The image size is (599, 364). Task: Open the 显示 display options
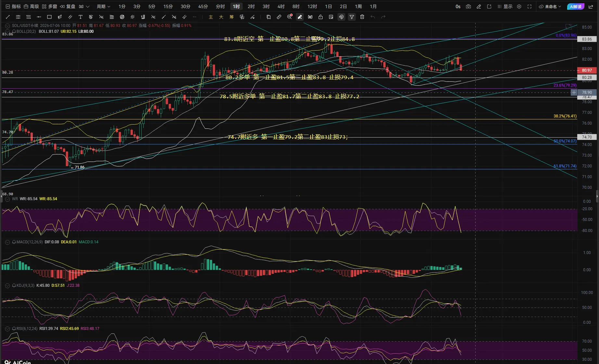[505, 6]
